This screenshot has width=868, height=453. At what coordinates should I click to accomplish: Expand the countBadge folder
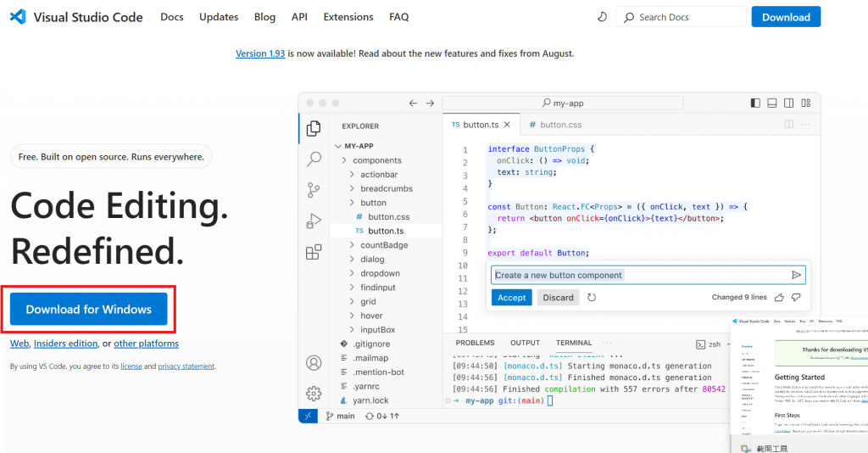pos(352,245)
